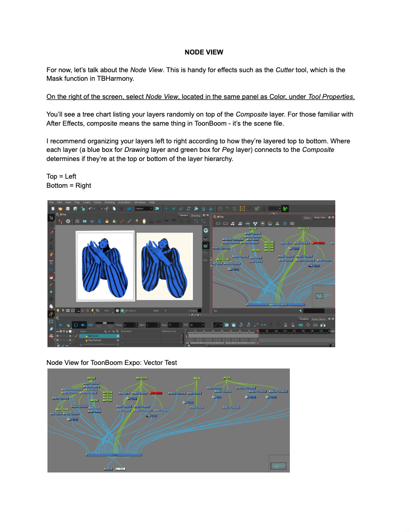Image resolution: width=409 pixels, height=532 pixels.
Task: Click the Copy icon in top toolbar
Action: (x=114, y=208)
